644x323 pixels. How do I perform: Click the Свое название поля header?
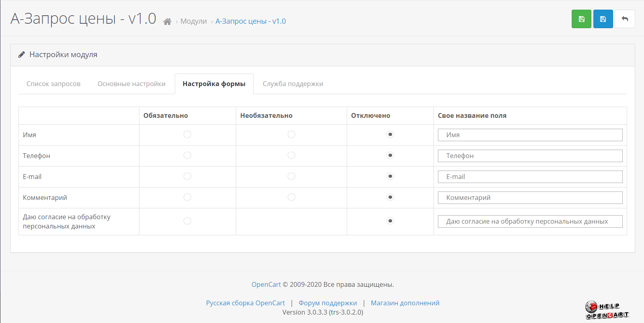[472, 115]
